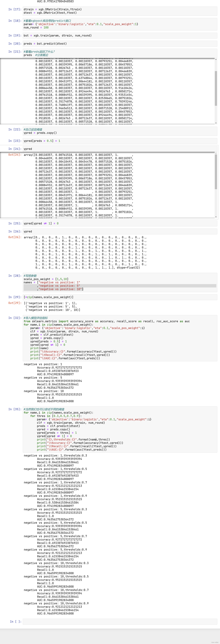The image size is (220, 644).
Task: Click the In [35]: prompt label
Action: tap(15, 409)
